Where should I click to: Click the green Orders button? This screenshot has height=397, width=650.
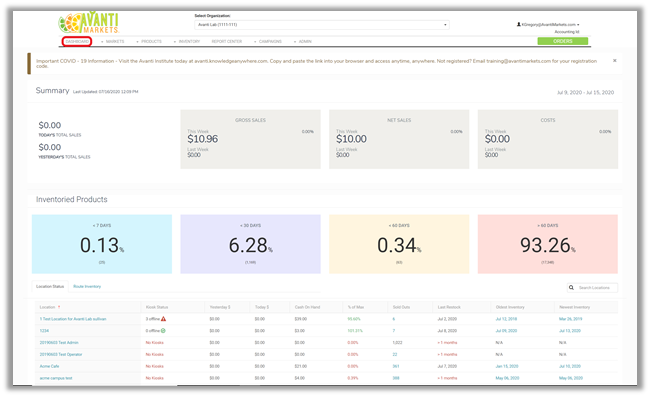(x=563, y=41)
